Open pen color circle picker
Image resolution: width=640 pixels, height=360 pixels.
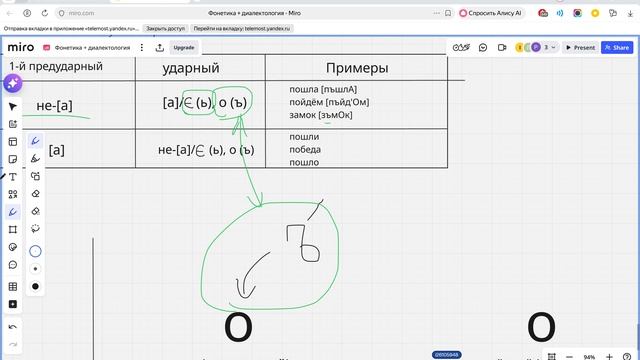pyautogui.click(x=36, y=251)
